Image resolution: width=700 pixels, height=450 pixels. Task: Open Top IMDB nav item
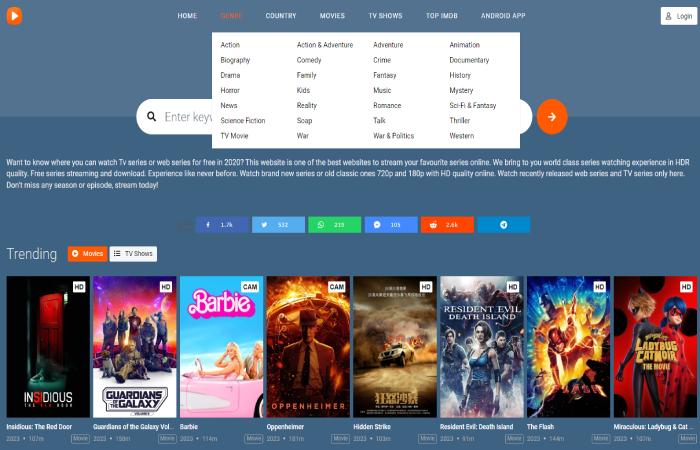click(442, 16)
